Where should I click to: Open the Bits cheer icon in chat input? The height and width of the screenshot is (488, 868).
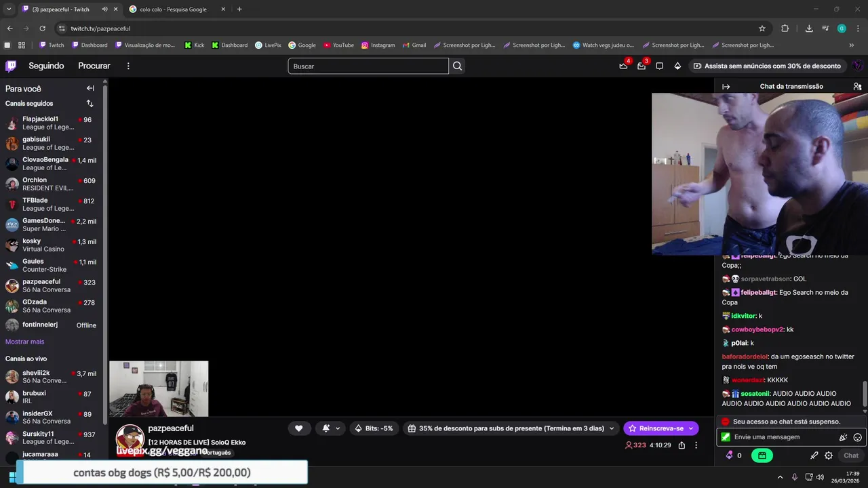(843, 437)
